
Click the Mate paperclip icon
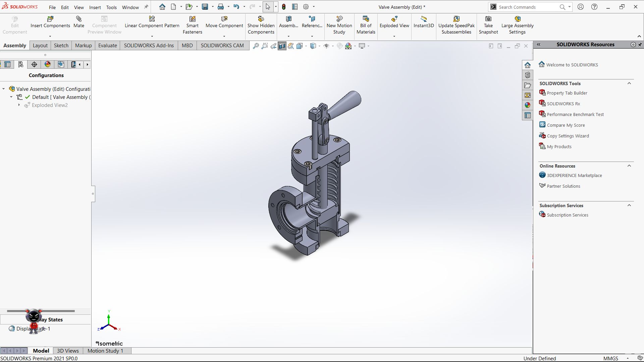79,19
